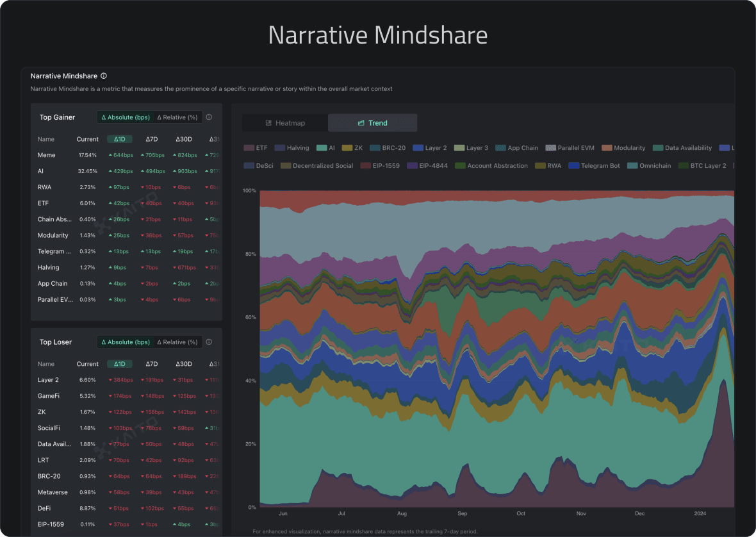Toggle the Layer 3 legend entry
The width and height of the screenshot is (756, 537).
[x=470, y=148]
